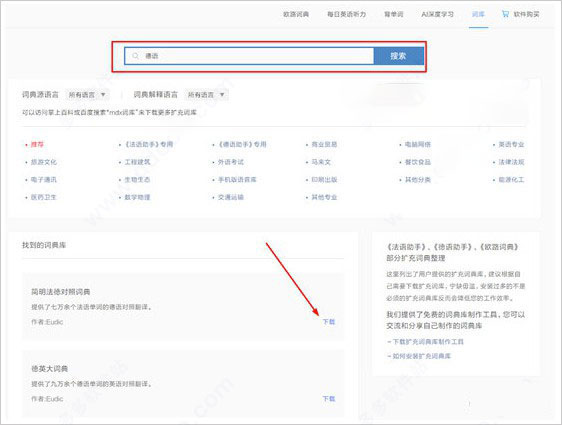Focus the dictionary search input field
The width and height of the screenshot is (562, 425).
click(249, 56)
